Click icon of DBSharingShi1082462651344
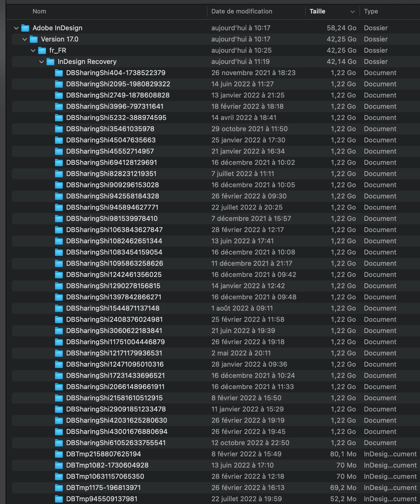 point(59,241)
